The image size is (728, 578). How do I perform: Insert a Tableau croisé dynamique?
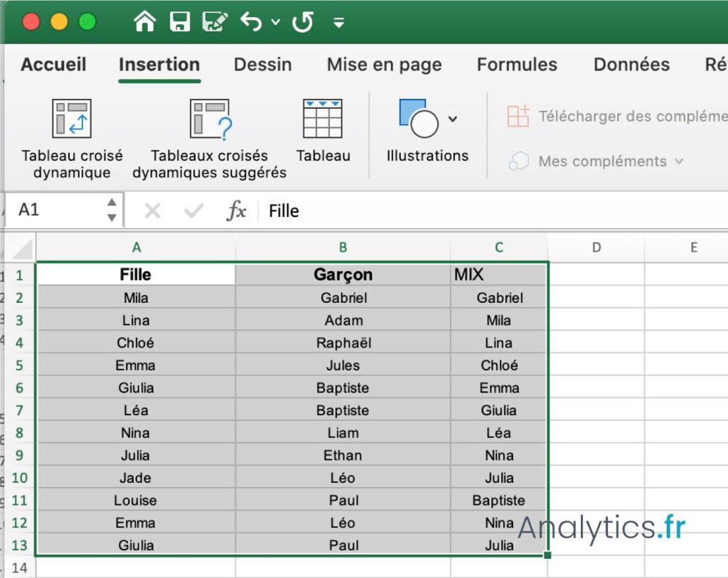[x=72, y=139]
